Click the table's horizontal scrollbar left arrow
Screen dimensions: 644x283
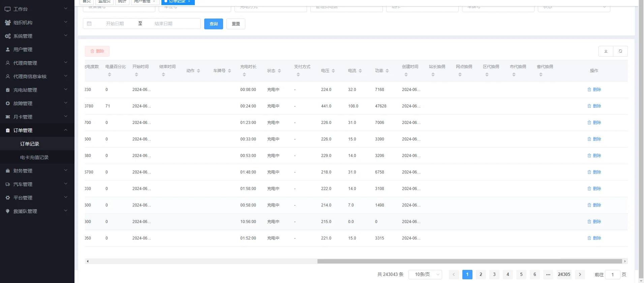pyautogui.click(x=88, y=261)
